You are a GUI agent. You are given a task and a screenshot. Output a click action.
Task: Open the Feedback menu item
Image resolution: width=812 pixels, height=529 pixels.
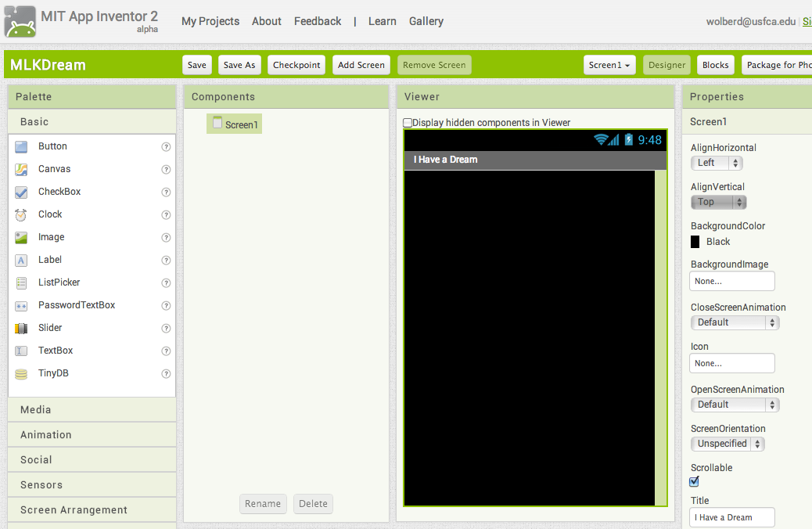pyautogui.click(x=318, y=21)
